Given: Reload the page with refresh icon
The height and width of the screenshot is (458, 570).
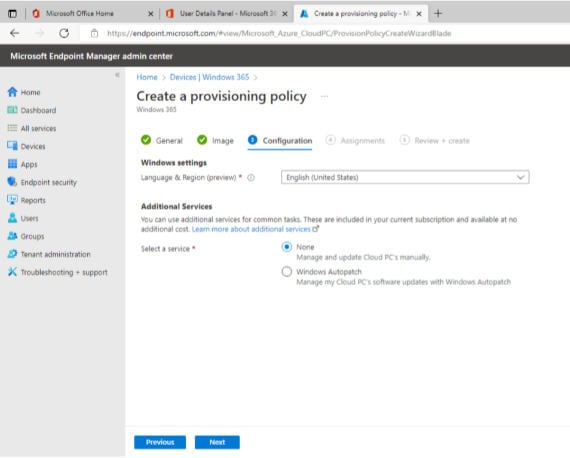Looking at the screenshot, I should (64, 33).
